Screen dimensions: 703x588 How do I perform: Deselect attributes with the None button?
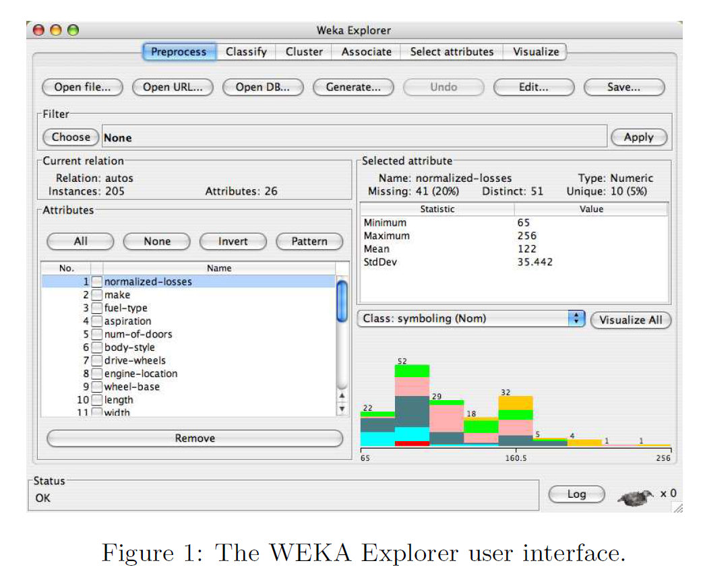click(x=157, y=242)
